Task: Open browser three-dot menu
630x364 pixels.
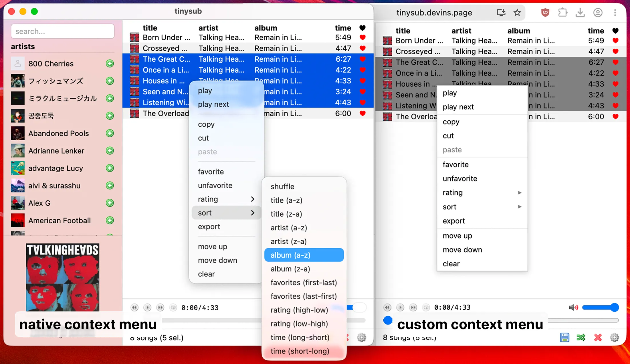Action: 615,13
